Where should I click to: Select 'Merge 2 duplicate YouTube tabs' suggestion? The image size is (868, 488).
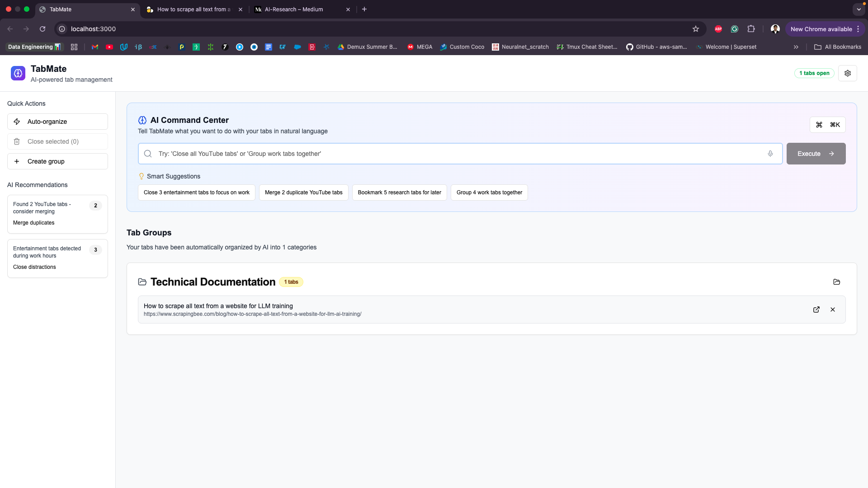coord(303,192)
